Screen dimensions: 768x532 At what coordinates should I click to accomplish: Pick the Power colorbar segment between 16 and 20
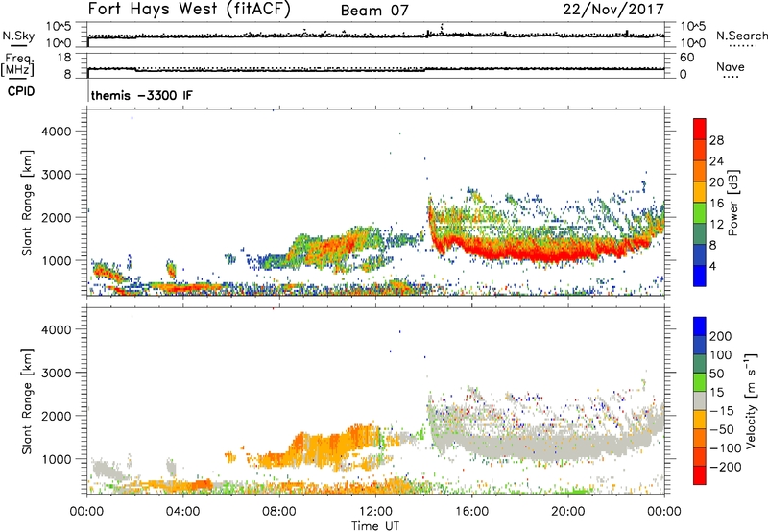(700, 192)
